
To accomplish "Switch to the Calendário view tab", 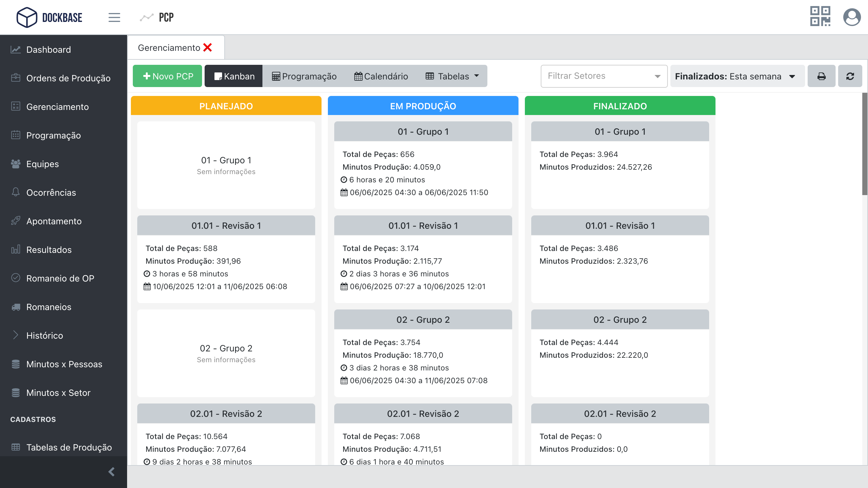I will click(381, 76).
